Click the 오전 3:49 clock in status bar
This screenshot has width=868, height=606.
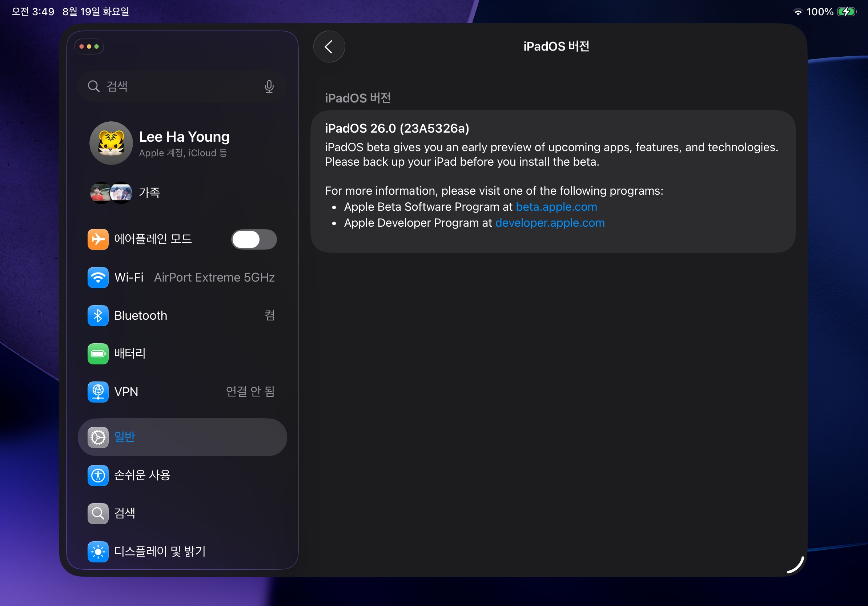pos(33,12)
